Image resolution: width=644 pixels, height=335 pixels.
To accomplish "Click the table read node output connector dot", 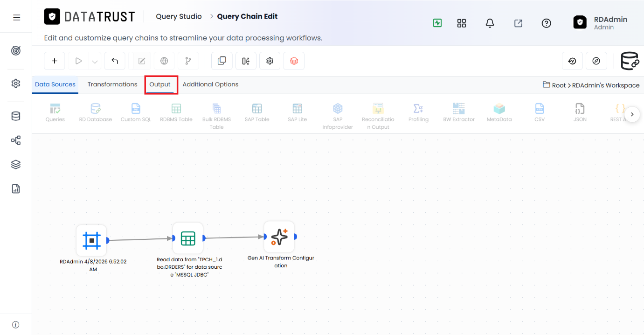I will tap(204, 238).
